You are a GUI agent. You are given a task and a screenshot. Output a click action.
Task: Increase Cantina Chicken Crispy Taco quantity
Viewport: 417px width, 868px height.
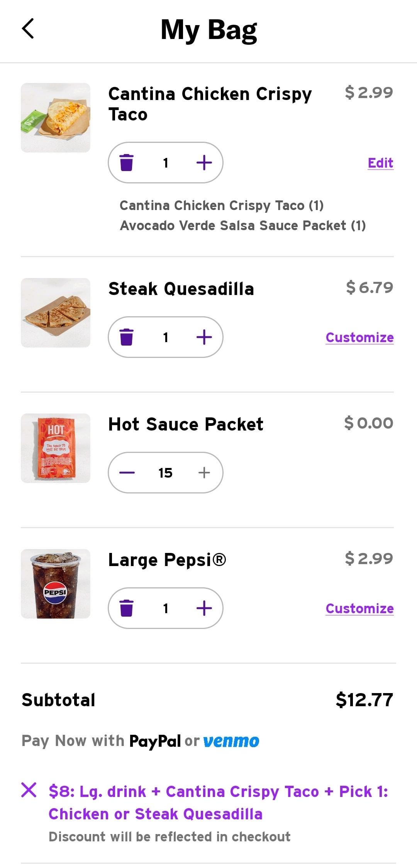click(204, 163)
